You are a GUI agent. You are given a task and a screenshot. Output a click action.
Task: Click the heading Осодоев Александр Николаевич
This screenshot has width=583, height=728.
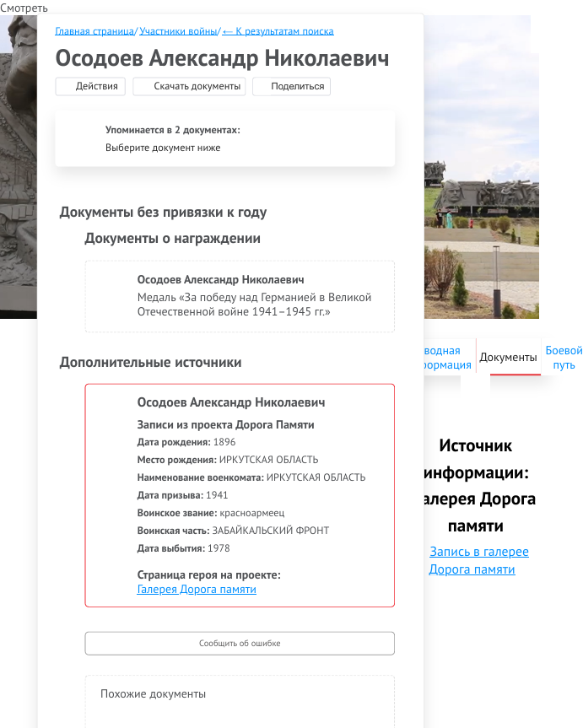coord(222,58)
